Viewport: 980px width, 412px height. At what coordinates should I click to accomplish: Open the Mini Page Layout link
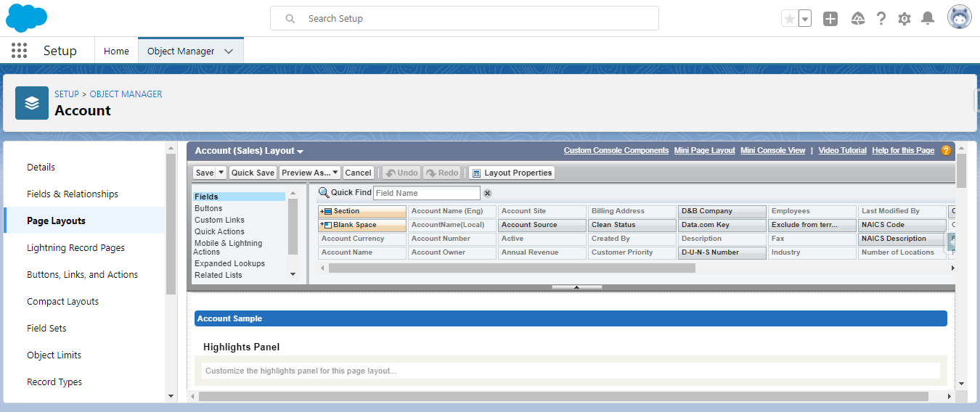704,151
